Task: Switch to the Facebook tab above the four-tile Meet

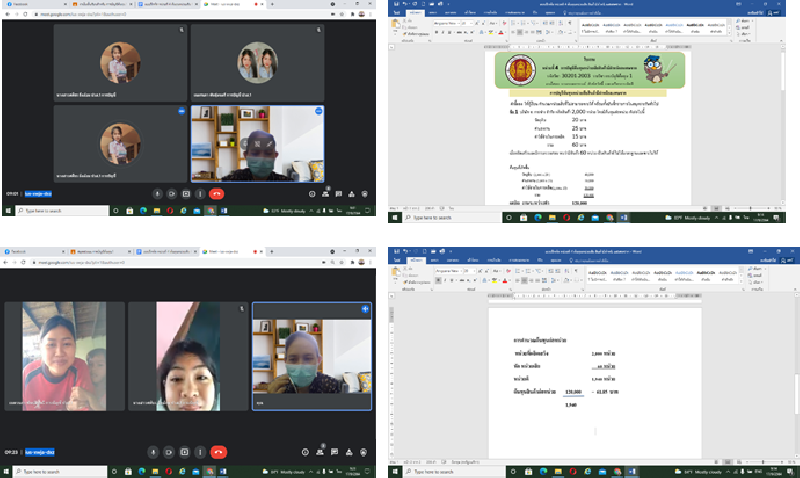Action: coord(22,3)
